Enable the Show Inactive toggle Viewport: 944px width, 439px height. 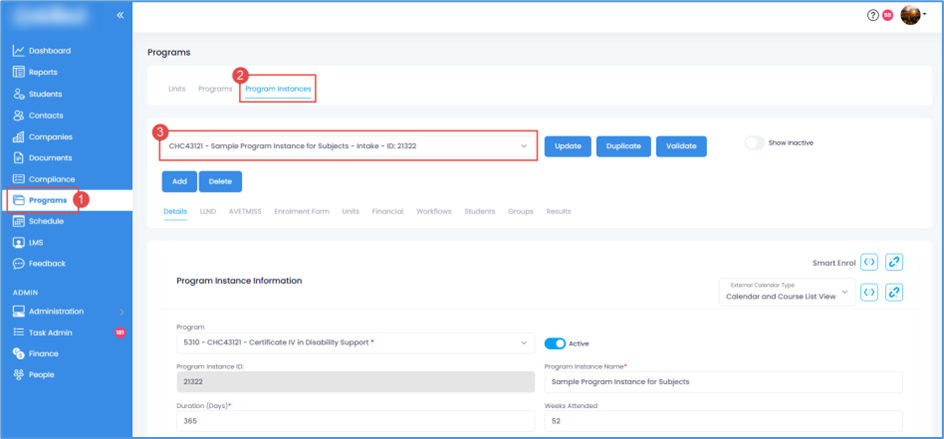tap(754, 143)
